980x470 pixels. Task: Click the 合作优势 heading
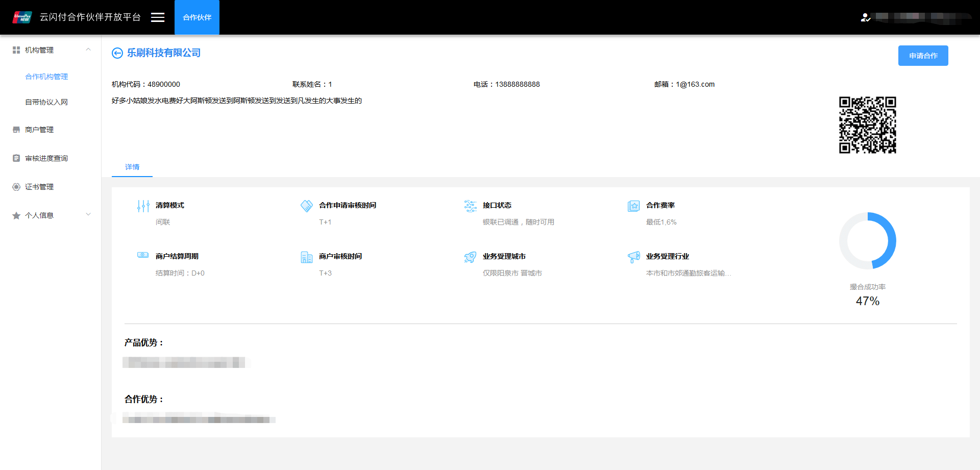[x=144, y=400]
